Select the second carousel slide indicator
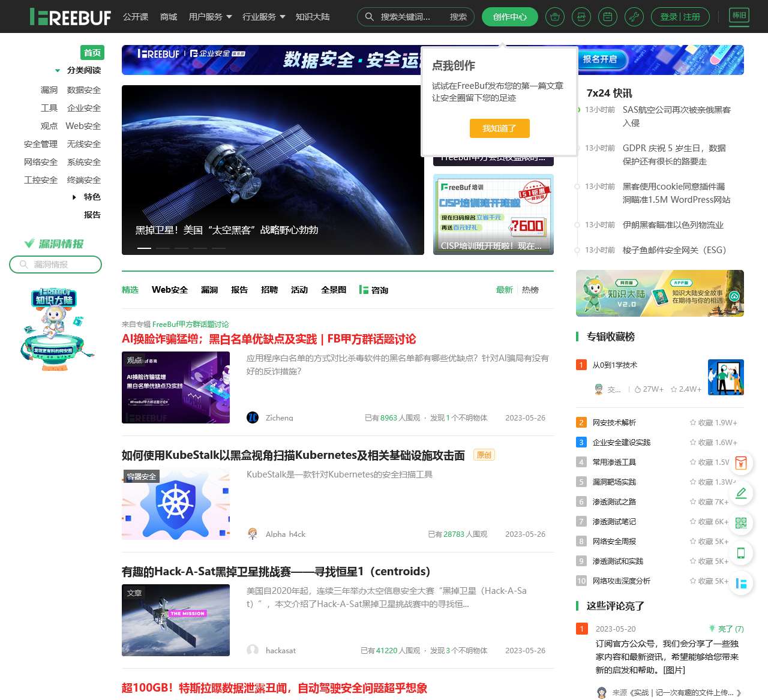Screen dimensions: 768x700 coord(163,248)
